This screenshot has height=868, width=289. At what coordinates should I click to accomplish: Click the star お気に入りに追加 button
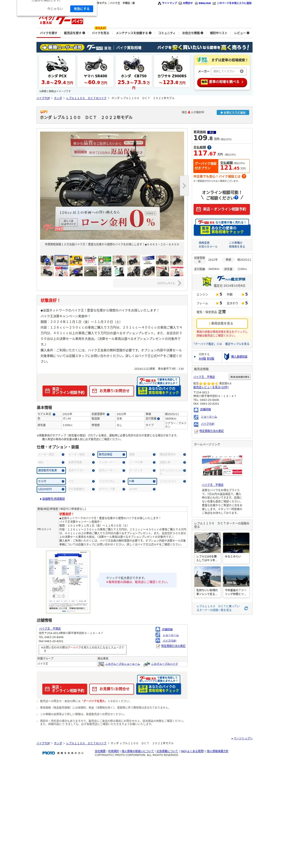(x=233, y=112)
